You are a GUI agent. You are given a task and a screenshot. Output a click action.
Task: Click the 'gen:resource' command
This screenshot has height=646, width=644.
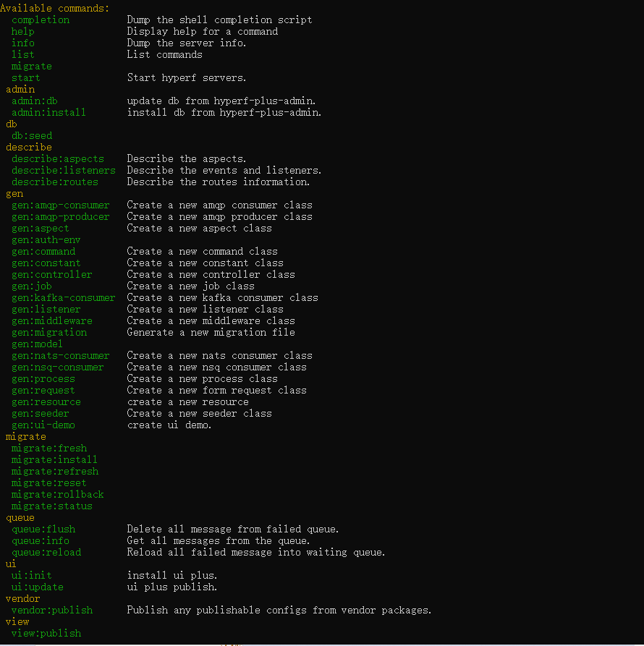coord(46,401)
